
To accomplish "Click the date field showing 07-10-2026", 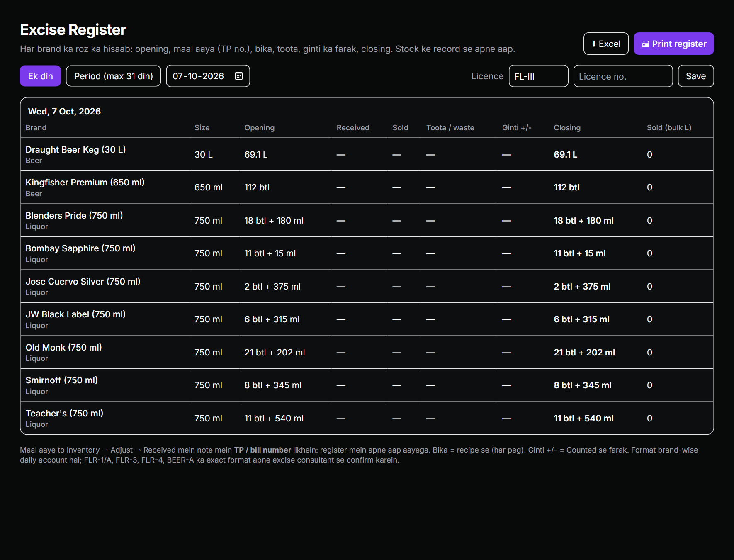I will [208, 76].
